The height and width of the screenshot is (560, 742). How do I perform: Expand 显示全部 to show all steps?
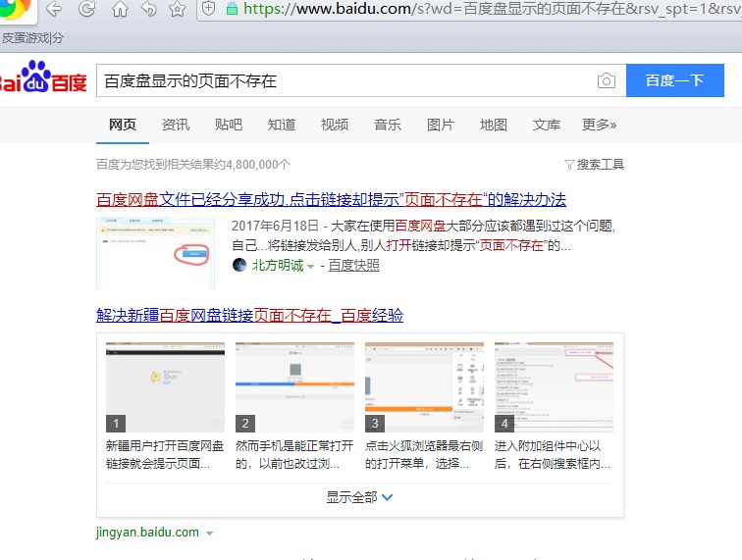359,497
